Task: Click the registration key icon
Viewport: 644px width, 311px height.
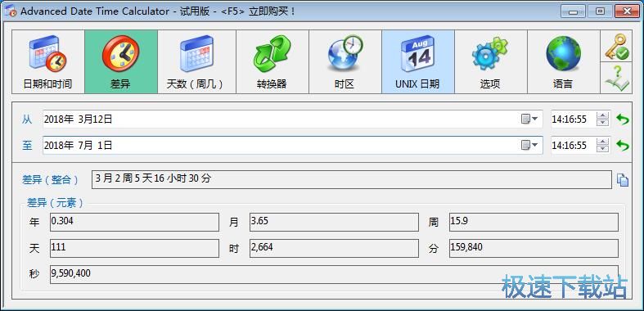Action: point(616,46)
